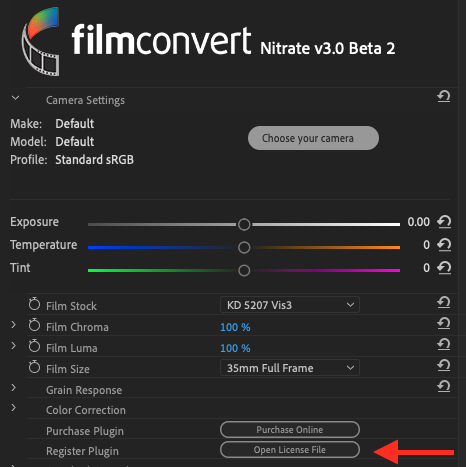
Task: Reset the Film Stock parameter
Action: click(x=444, y=303)
